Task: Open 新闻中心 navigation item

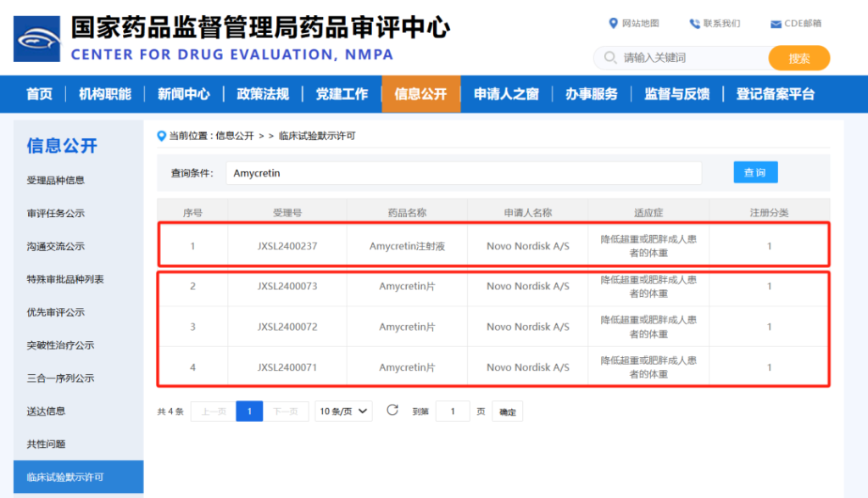Action: 184,94
